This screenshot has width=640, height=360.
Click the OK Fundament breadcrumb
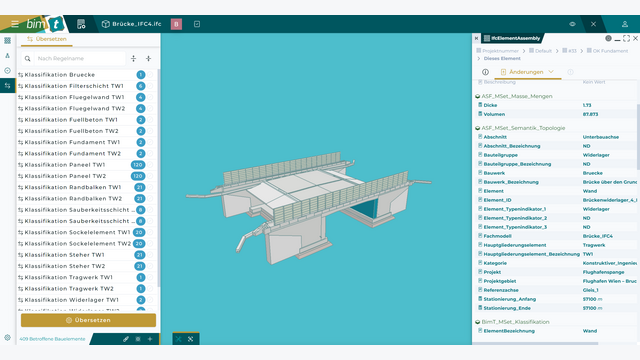pos(607,51)
